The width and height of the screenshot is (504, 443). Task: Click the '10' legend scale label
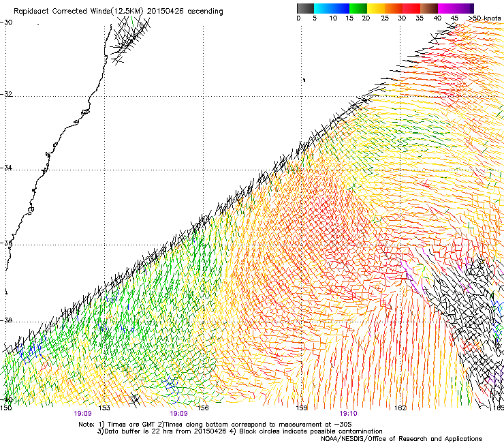[333, 18]
